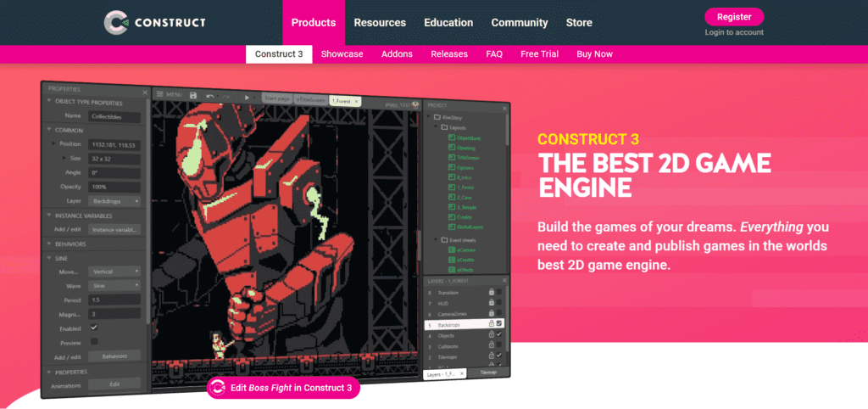Viewport: 868px width, 409px height.
Task: Switch to the Showcase sub-navigation tab
Action: 342,54
